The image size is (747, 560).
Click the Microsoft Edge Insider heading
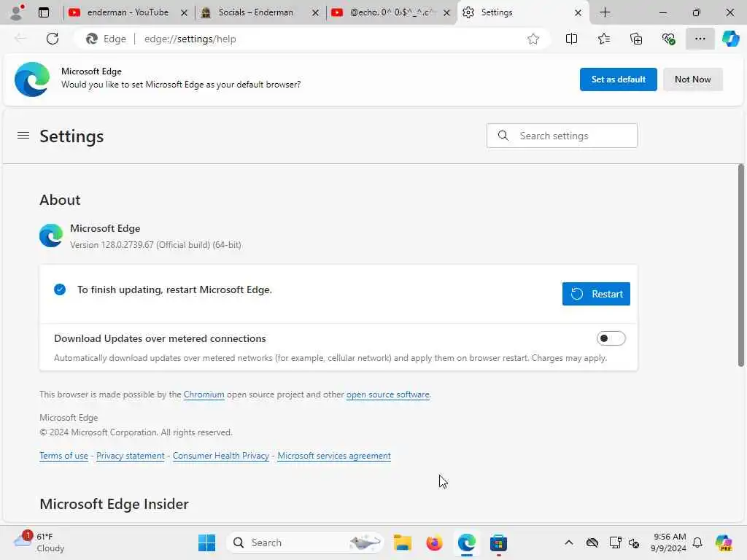coord(114,504)
